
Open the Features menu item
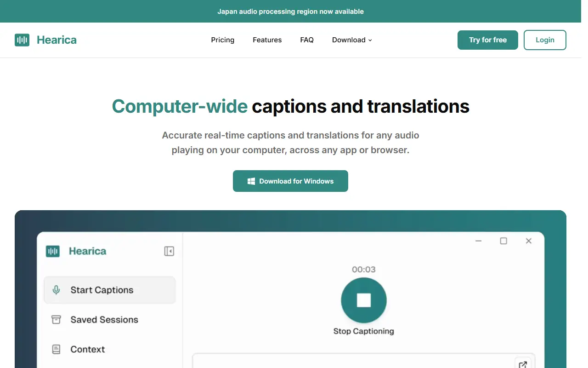[267, 40]
